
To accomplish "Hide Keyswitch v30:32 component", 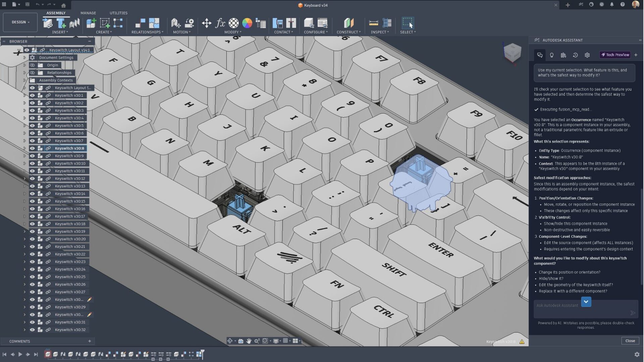I will 32,330.
